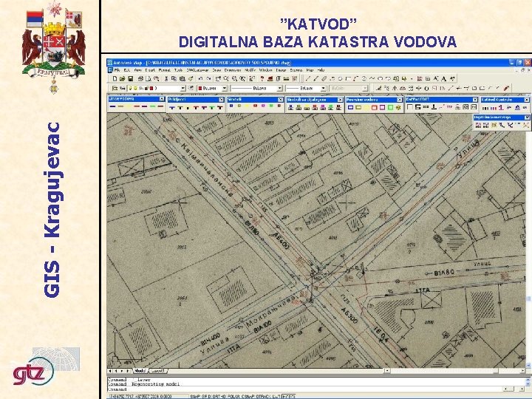Click the erase tool in the Modify toolbar
This screenshot has width=532, height=399.
(378, 88)
